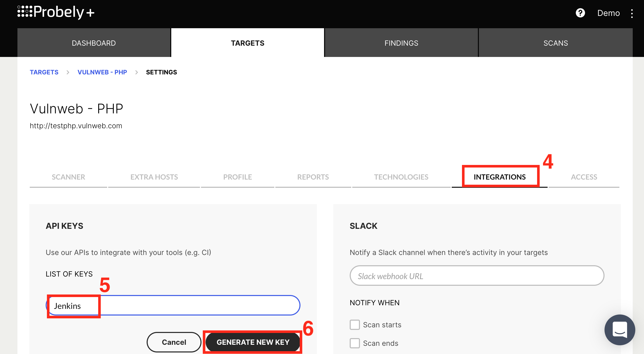644x354 pixels.
Task: Switch to the Profile settings tab
Action: pos(238,177)
